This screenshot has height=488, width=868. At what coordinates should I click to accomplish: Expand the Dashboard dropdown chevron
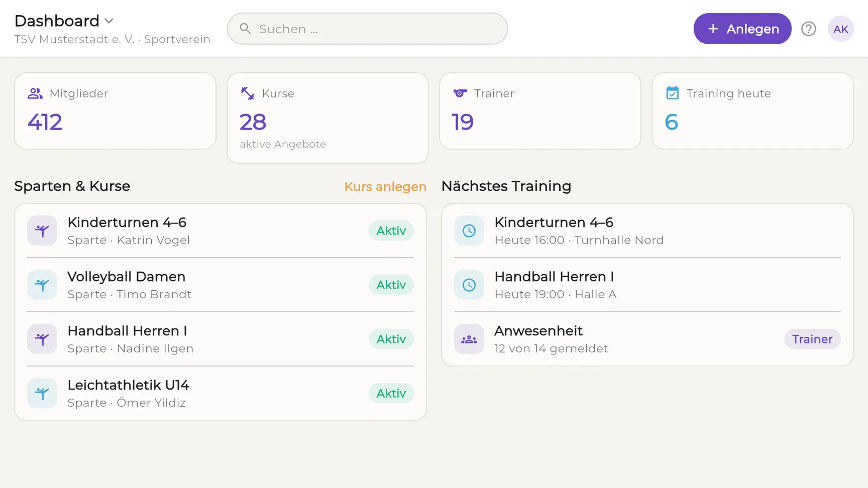click(109, 21)
